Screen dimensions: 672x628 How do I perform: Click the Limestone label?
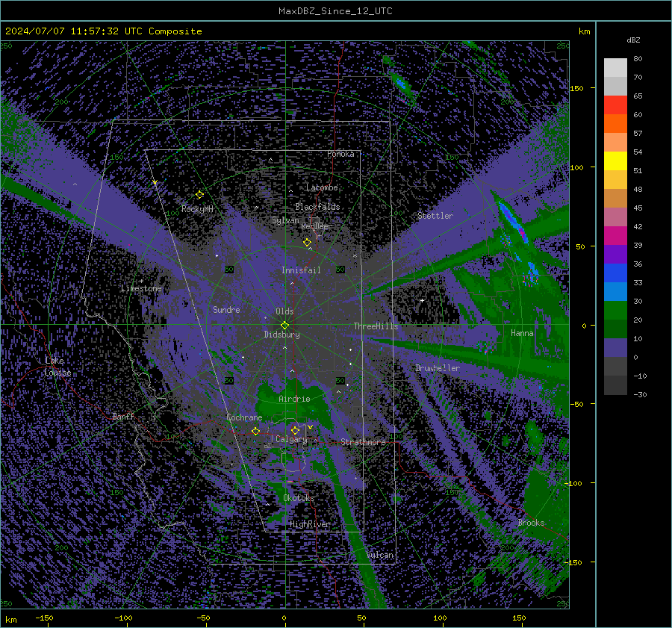click(x=141, y=288)
